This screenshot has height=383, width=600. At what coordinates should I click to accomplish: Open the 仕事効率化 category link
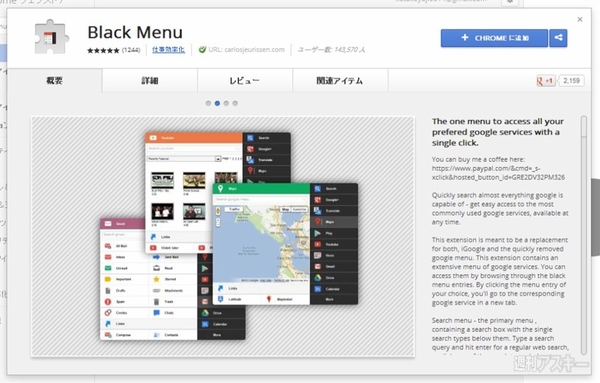pos(168,50)
